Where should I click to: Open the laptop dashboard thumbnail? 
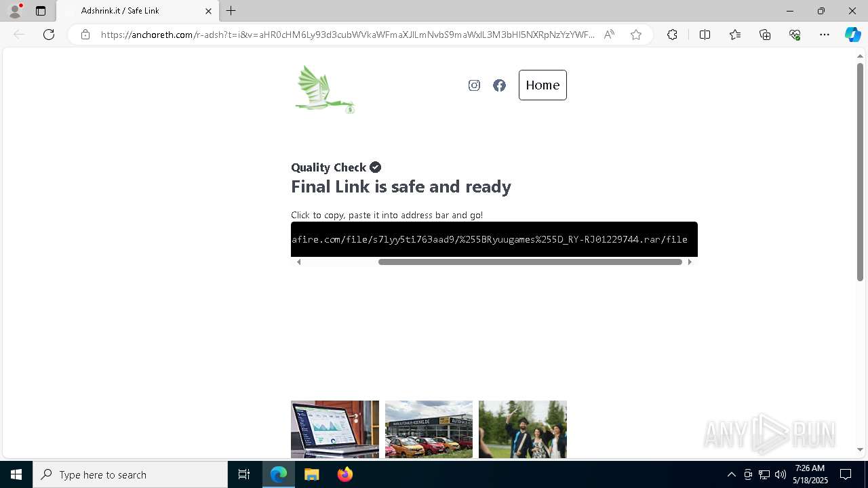coord(335,429)
